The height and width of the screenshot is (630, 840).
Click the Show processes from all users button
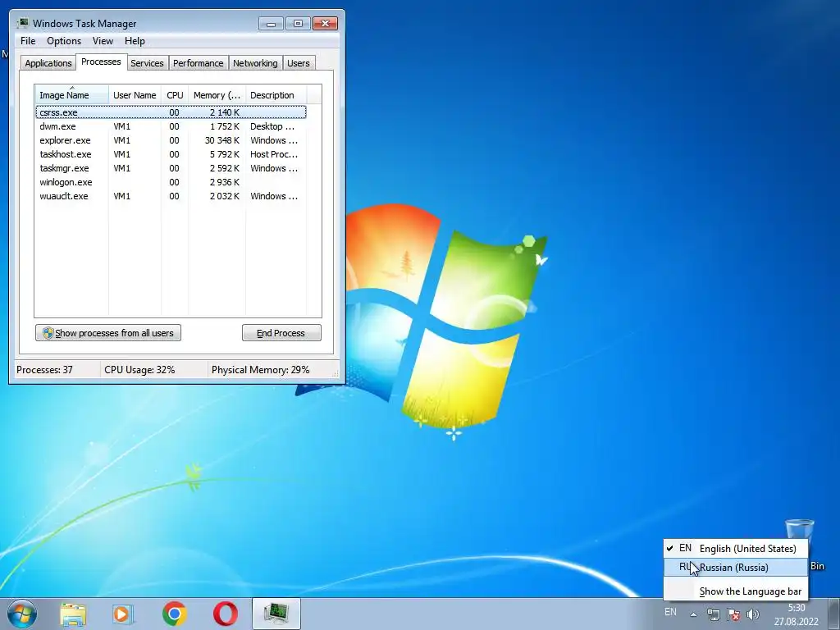pos(108,333)
